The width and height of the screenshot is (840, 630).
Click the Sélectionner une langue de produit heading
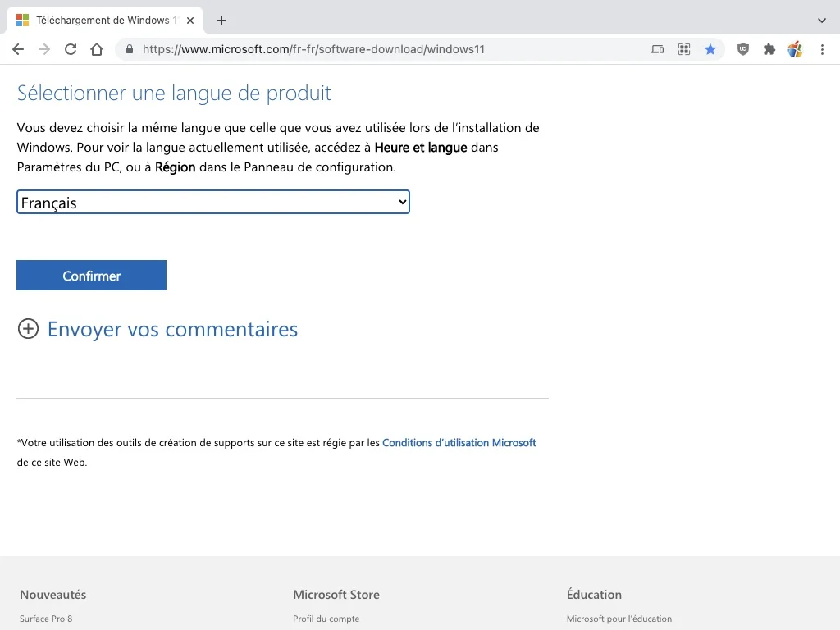(x=174, y=94)
